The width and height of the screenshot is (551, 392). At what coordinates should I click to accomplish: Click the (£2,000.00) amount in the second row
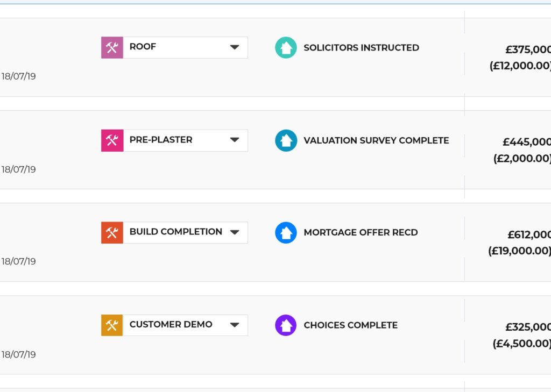(x=522, y=159)
